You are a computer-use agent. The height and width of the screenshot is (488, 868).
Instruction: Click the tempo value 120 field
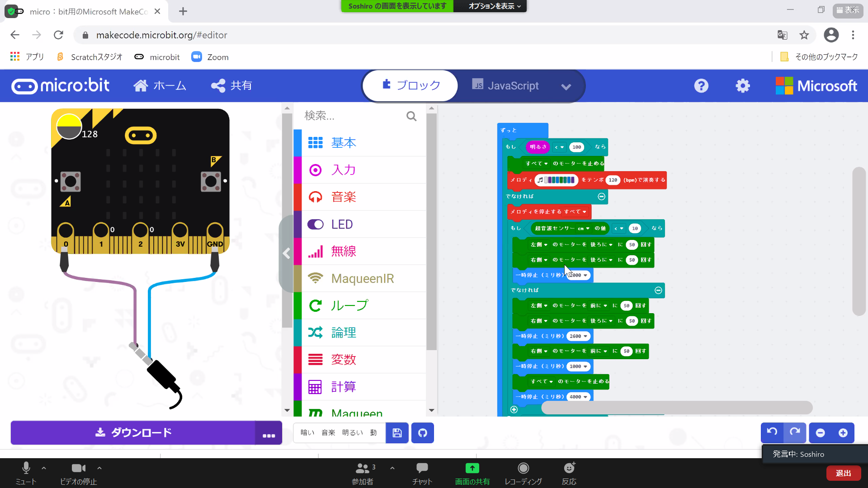[613, 180]
